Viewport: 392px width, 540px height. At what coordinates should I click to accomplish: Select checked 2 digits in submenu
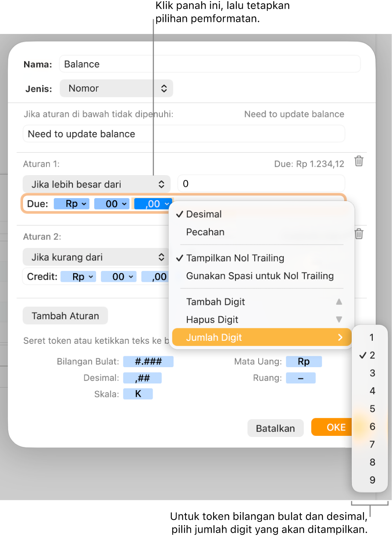tap(370, 355)
